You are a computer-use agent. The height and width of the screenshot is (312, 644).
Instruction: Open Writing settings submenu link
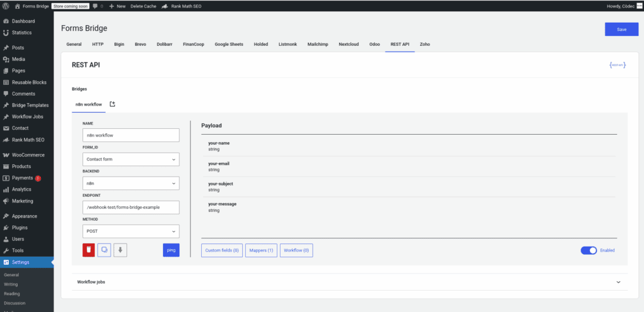11,284
